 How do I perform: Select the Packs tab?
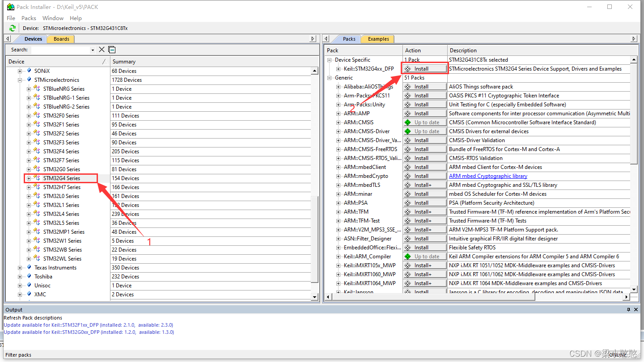pos(349,39)
